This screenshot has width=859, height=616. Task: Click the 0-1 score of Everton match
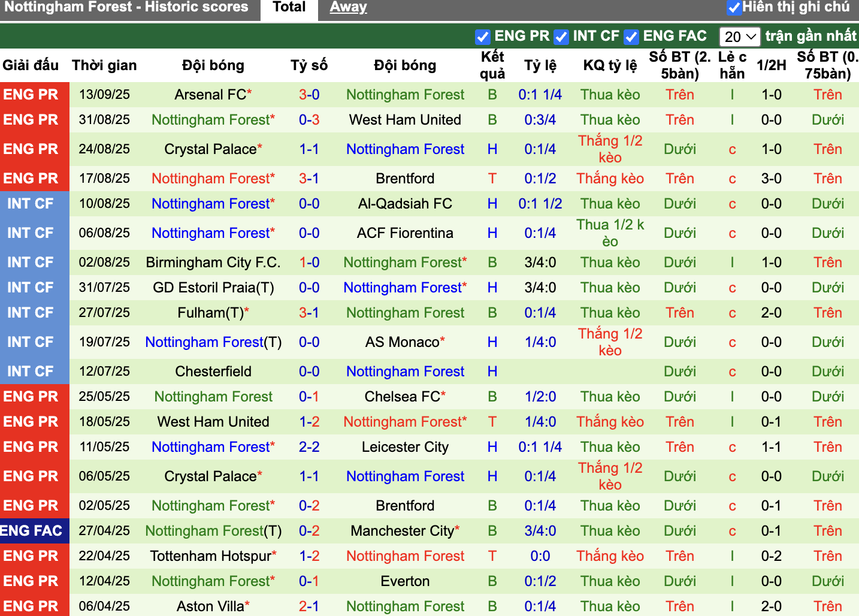[309, 581]
